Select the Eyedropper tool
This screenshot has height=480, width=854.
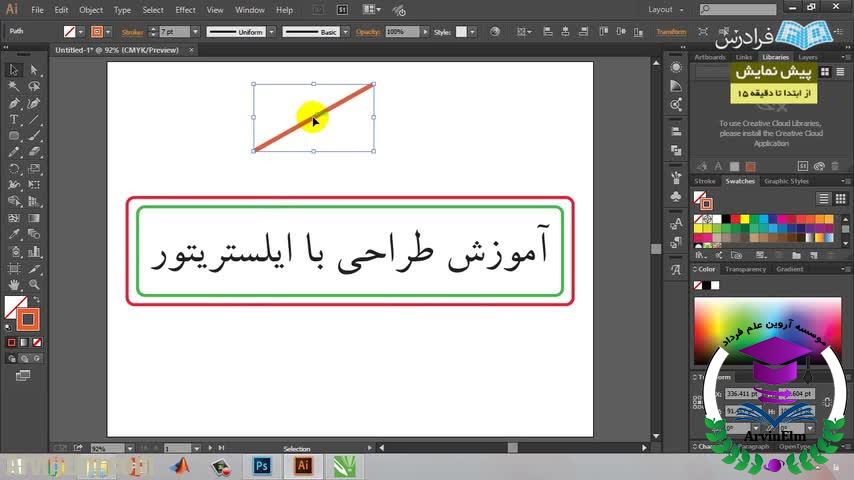(14, 235)
